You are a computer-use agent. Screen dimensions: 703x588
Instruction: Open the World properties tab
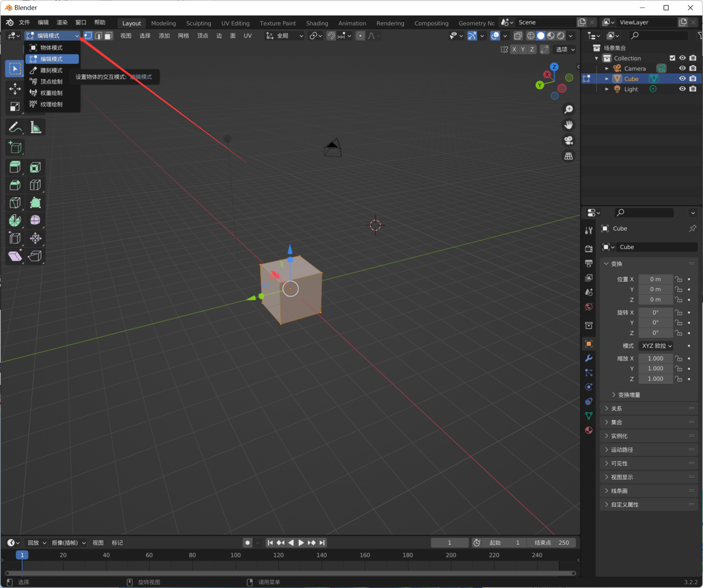point(588,307)
